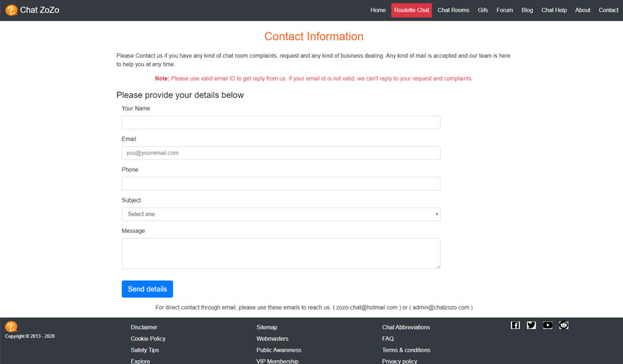Viewport: 623px width, 364px height.
Task: Open the YouTube icon in footer
Action: coord(548,325)
